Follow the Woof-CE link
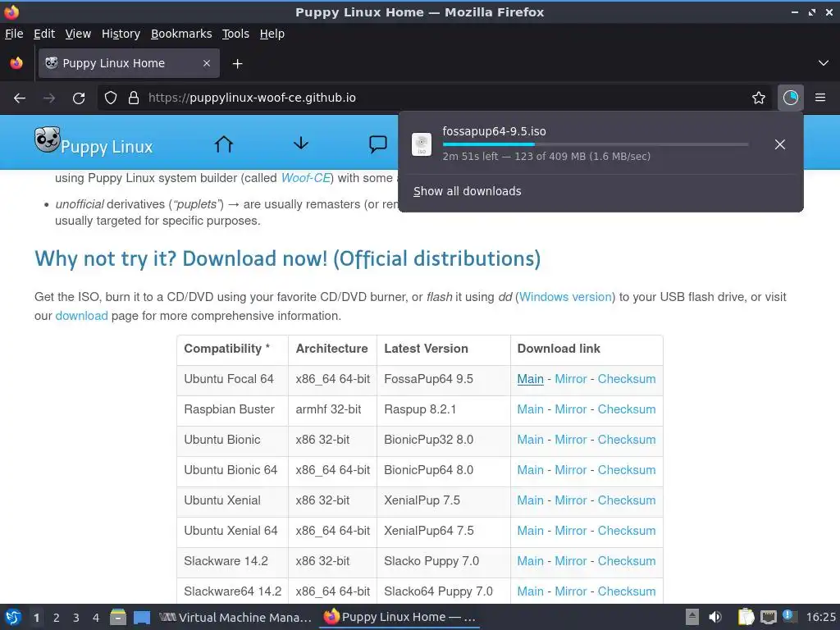 click(x=305, y=178)
